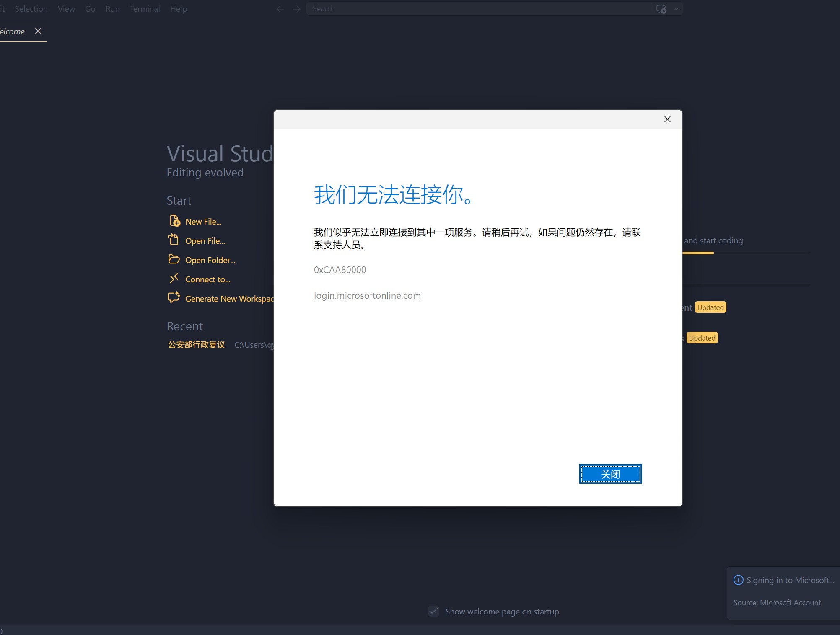Open recent folder 公安部行政复议

click(197, 345)
